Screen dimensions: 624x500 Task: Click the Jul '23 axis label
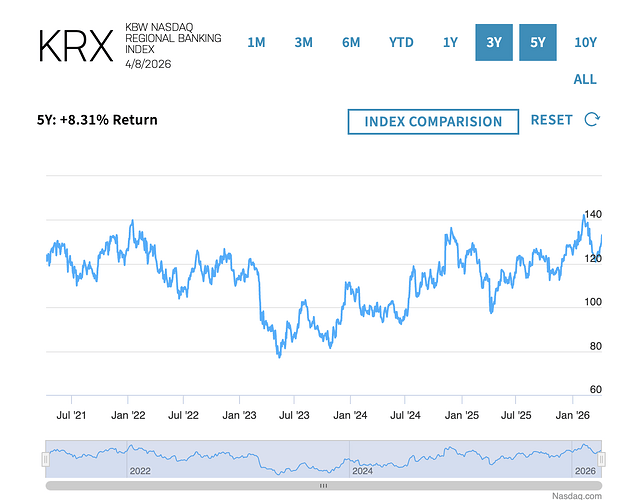pos(294,415)
